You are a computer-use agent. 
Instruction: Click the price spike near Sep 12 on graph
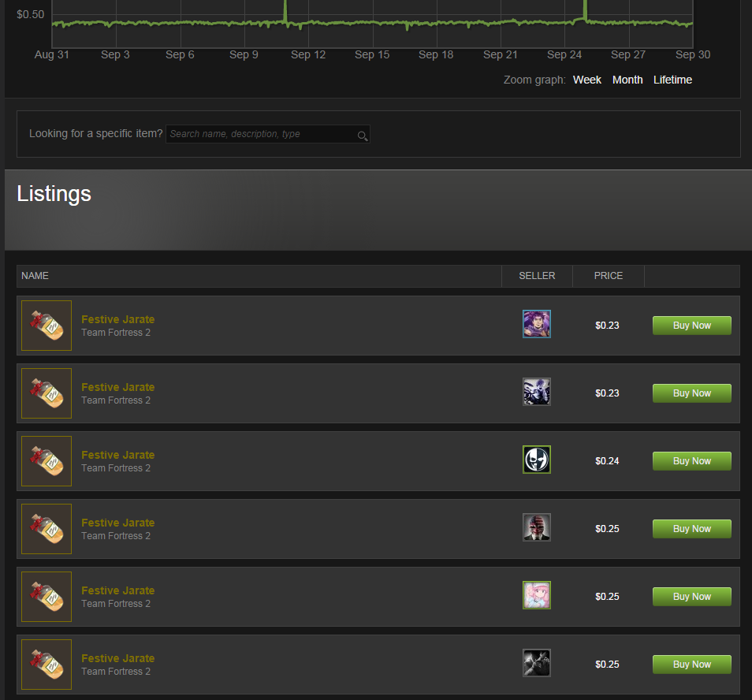285,10
